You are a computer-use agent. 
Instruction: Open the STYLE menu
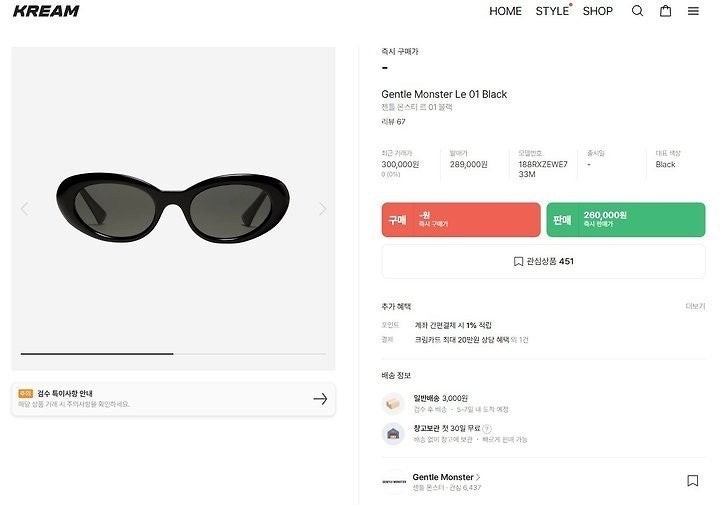pos(552,11)
